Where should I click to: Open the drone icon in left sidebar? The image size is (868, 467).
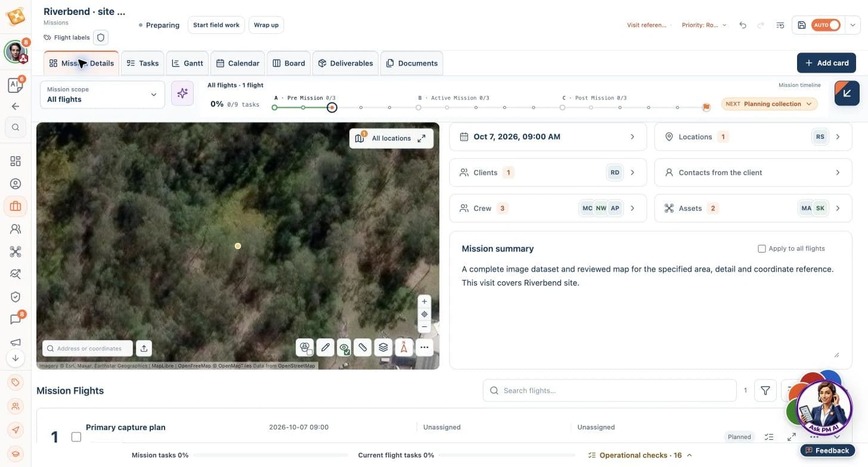(x=15, y=251)
